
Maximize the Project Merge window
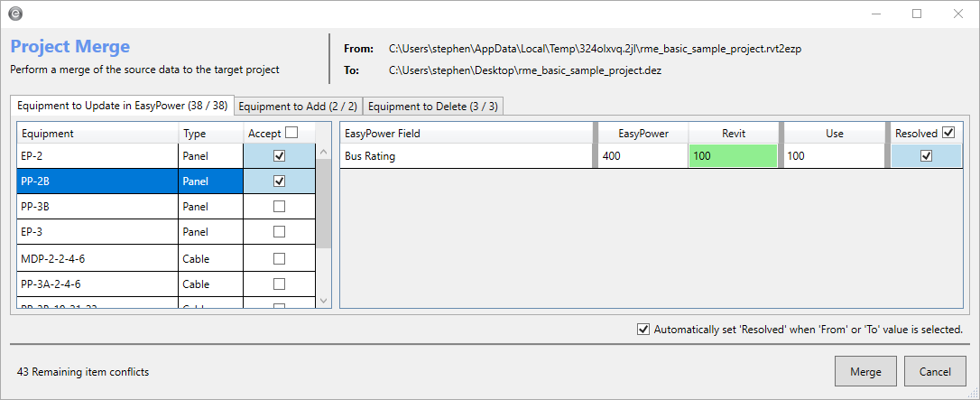click(917, 14)
